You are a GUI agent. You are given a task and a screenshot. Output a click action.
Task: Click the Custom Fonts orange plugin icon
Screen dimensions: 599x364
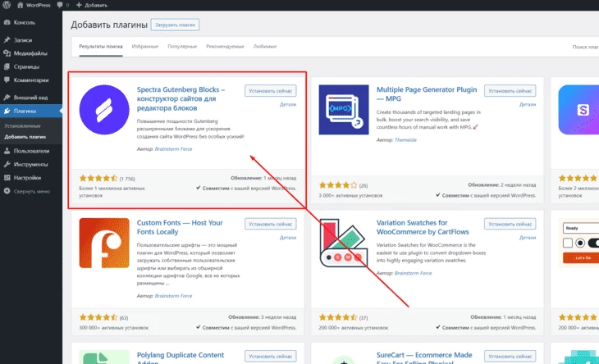(104, 243)
